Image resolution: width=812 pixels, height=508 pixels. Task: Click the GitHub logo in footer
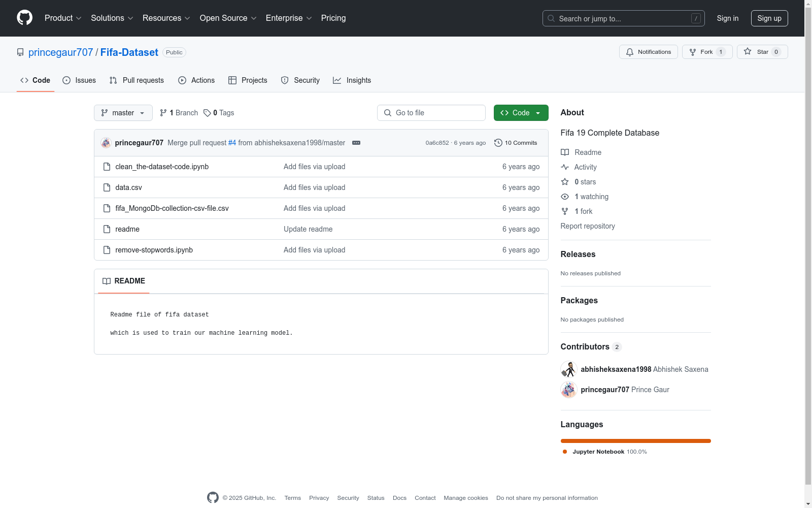point(213,498)
